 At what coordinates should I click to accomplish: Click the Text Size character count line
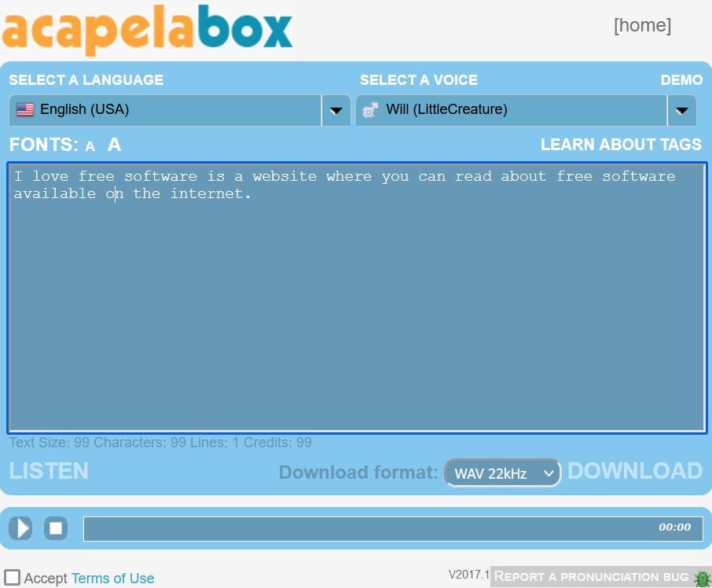coord(160,443)
